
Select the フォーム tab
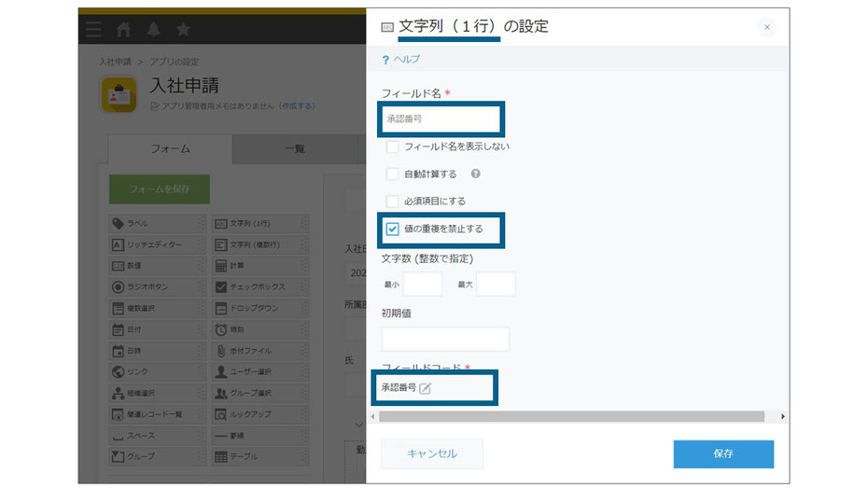pos(170,149)
